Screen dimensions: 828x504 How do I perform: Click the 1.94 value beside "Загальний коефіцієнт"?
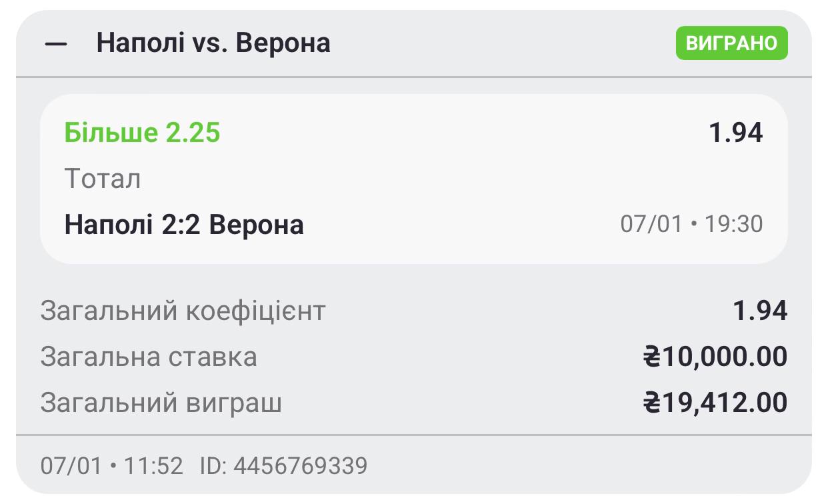[x=760, y=311]
